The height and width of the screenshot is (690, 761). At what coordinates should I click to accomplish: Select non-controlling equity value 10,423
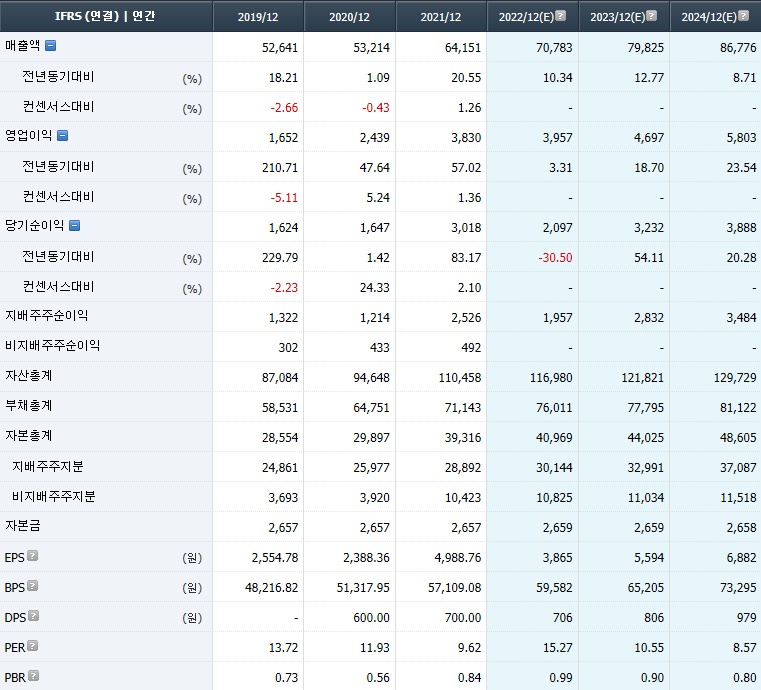(463, 498)
